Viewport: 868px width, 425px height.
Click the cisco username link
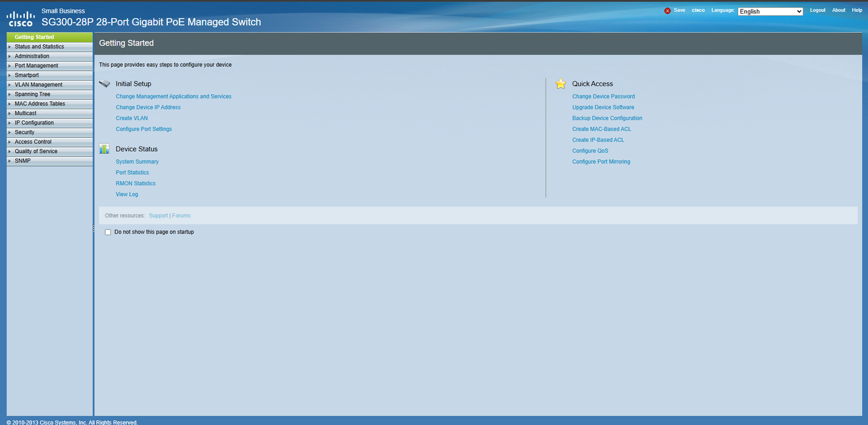698,10
